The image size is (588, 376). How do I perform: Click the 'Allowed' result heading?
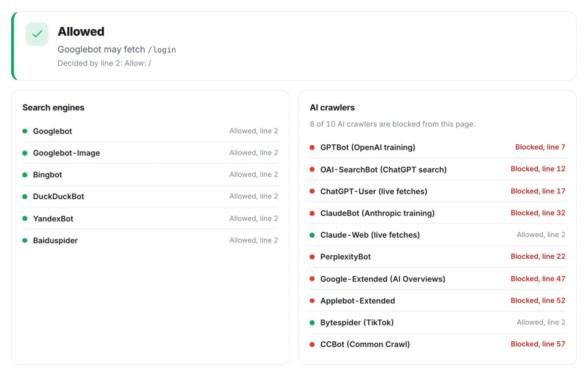[81, 32]
